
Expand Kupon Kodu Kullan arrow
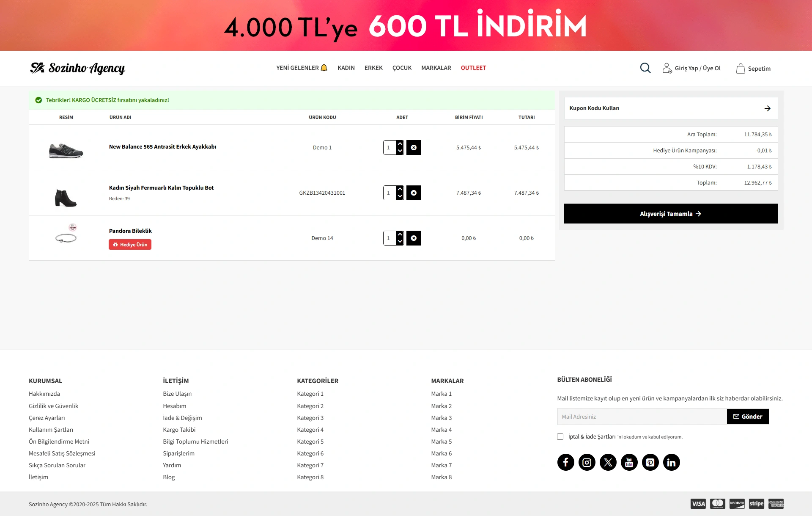coord(767,108)
